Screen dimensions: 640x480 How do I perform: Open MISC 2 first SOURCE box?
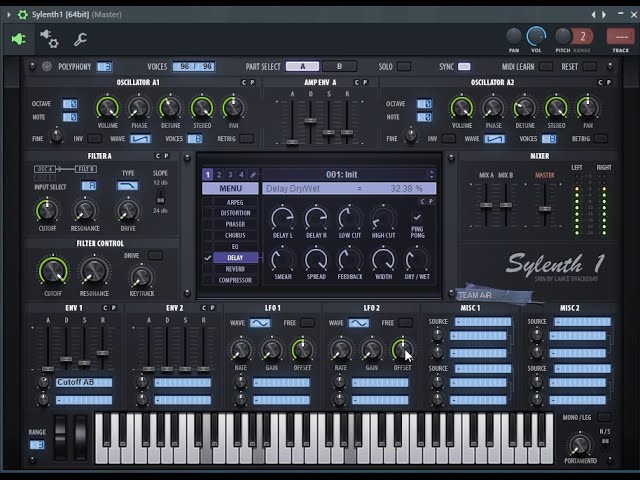tap(582, 322)
